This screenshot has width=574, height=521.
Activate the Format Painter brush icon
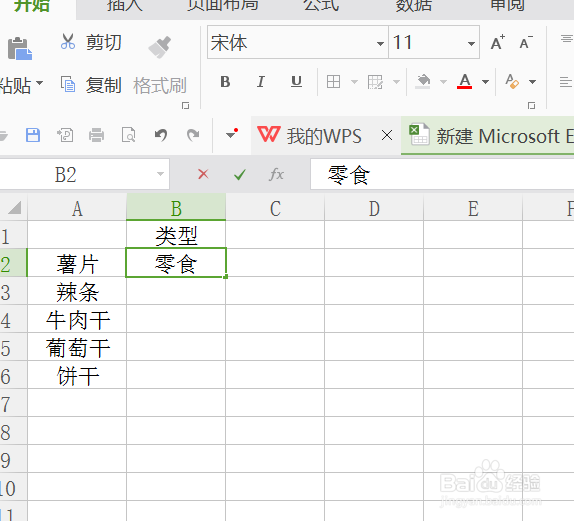click(x=160, y=47)
